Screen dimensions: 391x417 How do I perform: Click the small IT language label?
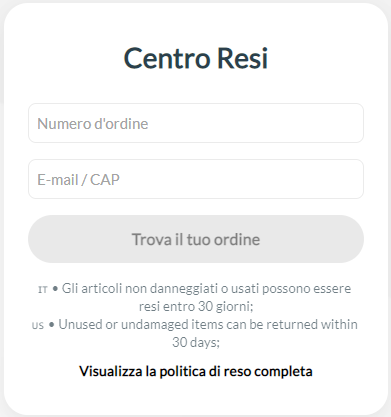point(43,289)
